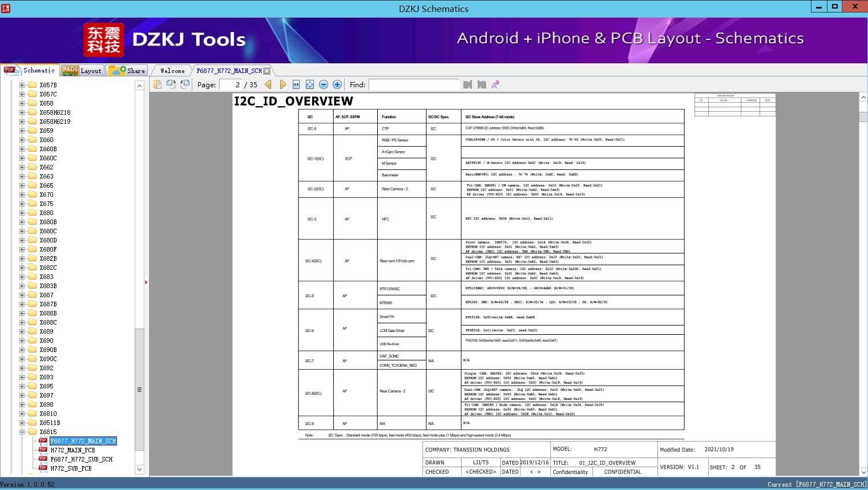Image resolution: width=868 pixels, height=490 pixels.
Task: Collapse the X6815 folder
Action: tap(22, 432)
